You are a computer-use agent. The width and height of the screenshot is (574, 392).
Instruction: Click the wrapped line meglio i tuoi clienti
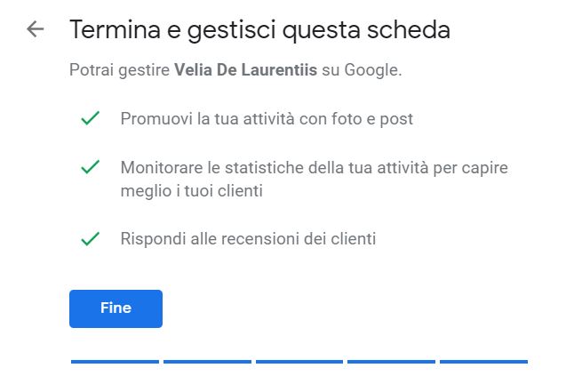(192, 191)
